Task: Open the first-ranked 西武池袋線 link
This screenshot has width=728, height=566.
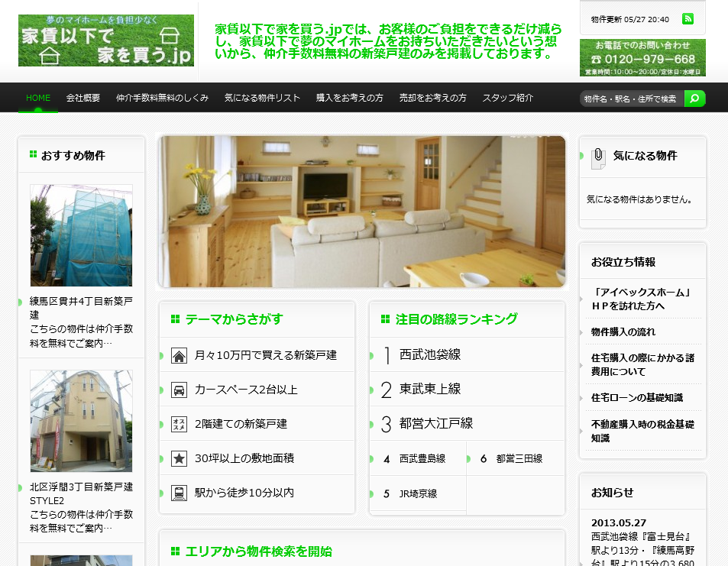Action: 430,354
